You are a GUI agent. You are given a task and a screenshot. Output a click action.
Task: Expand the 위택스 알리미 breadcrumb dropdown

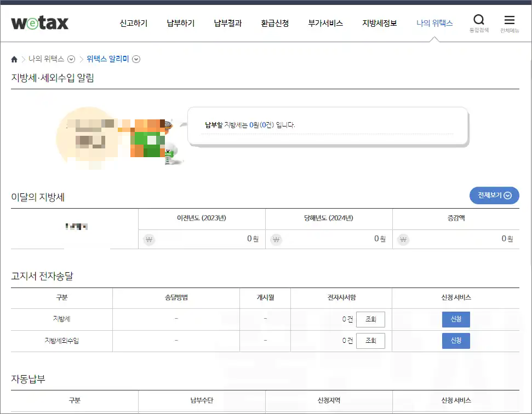pyautogui.click(x=136, y=59)
